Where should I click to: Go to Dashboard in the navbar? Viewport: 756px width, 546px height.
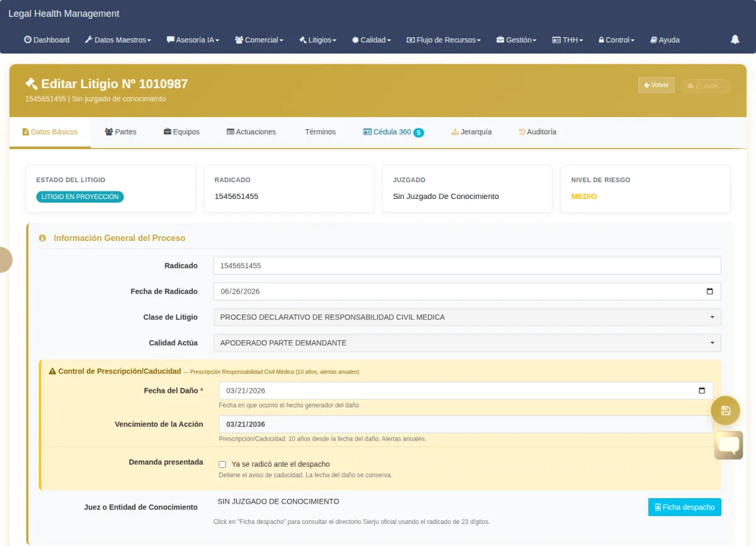47,40
